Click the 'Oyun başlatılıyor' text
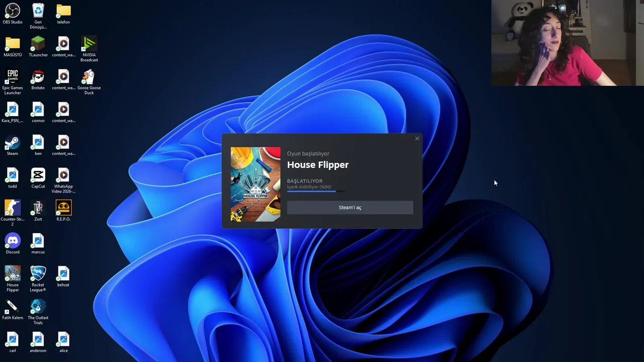Screen dimensions: 644x362 (308, 154)
